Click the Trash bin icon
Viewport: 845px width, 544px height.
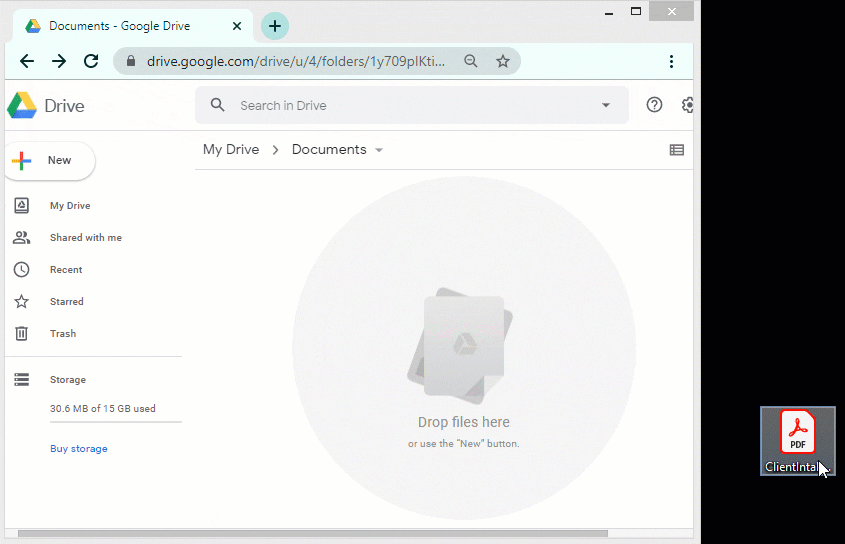click(22, 333)
